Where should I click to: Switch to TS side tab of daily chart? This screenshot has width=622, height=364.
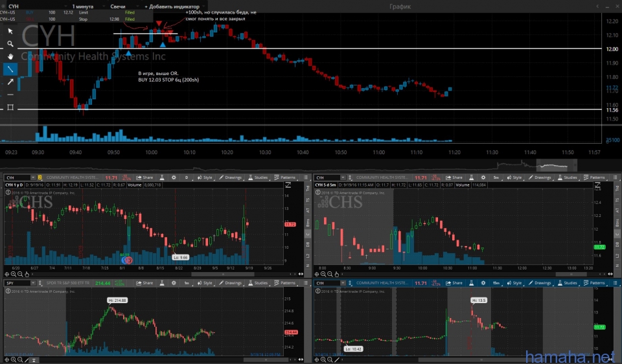pos(308,200)
